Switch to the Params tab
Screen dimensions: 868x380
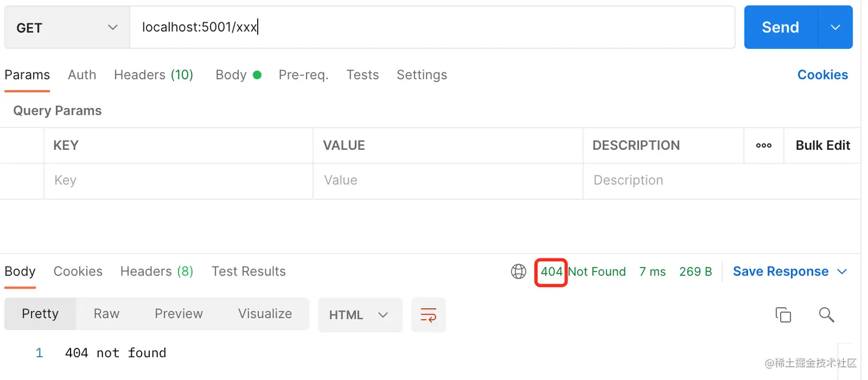(27, 75)
